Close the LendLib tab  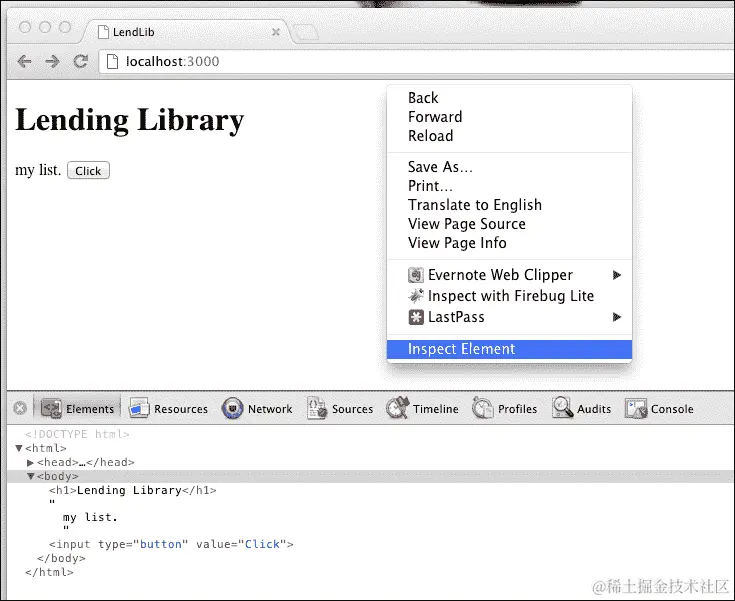[276, 32]
